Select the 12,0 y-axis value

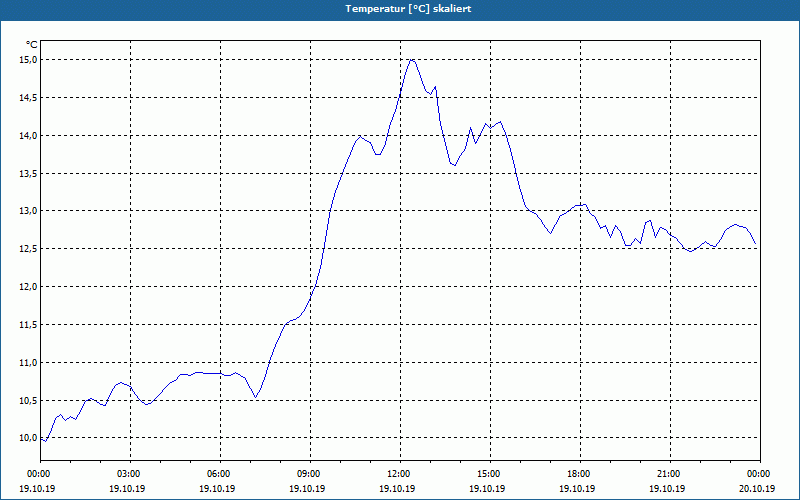[28, 287]
